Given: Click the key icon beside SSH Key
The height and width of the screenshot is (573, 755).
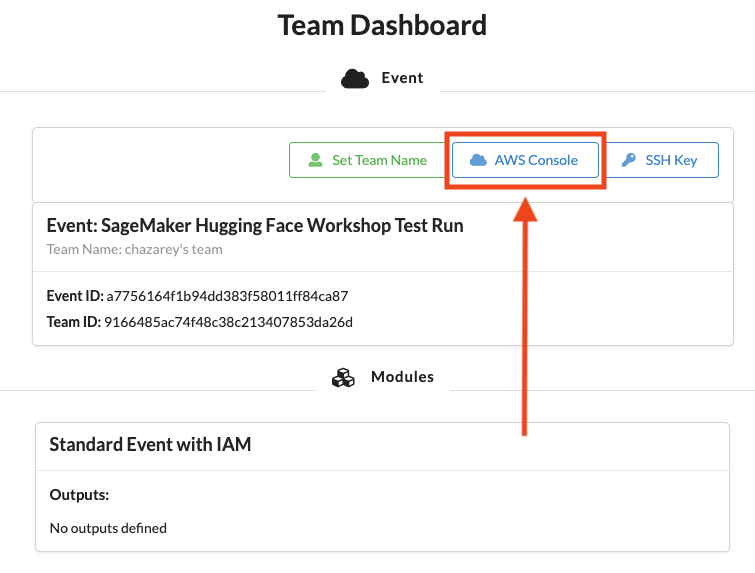Looking at the screenshot, I should point(628,160).
